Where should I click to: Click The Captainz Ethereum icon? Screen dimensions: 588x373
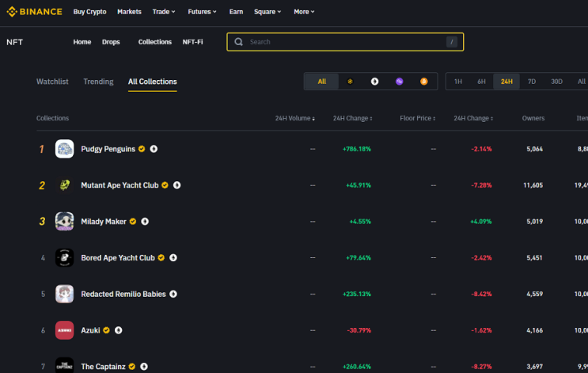[144, 366]
